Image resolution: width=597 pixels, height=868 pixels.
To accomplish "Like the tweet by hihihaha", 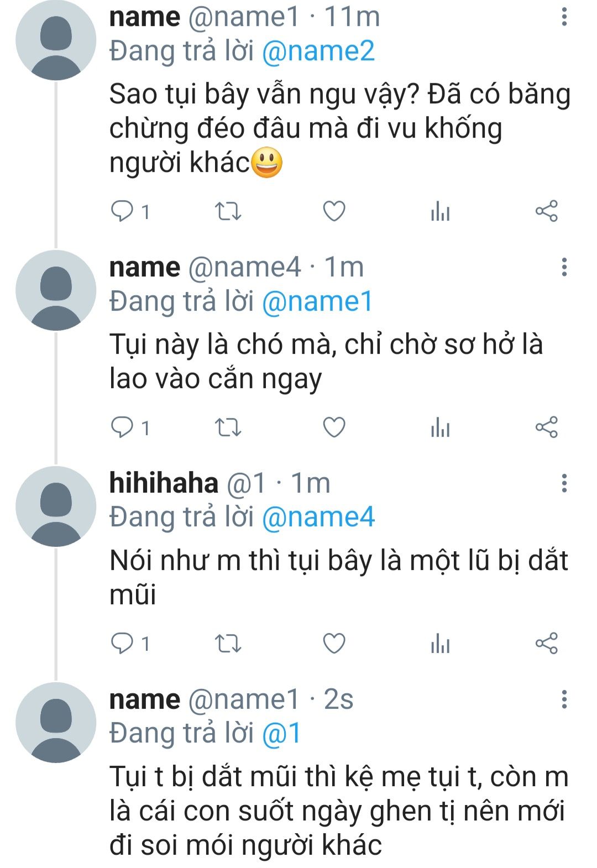I will [x=334, y=644].
